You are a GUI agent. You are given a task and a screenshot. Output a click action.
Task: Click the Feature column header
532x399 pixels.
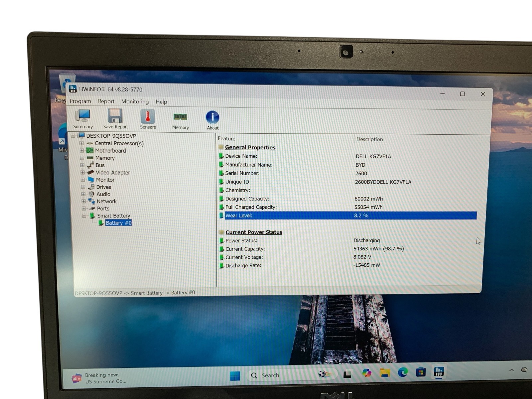(226, 139)
